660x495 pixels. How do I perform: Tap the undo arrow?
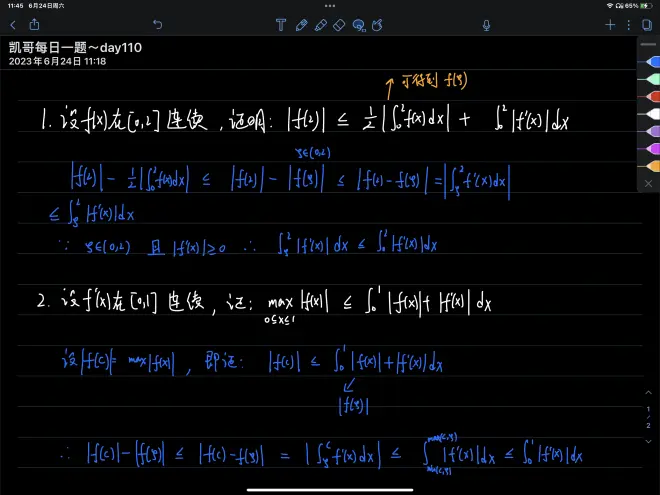point(157,24)
